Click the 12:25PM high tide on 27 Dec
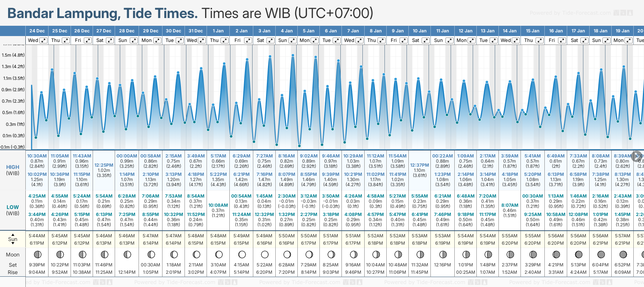Screen dimensions: 644x287 [x=104, y=165]
